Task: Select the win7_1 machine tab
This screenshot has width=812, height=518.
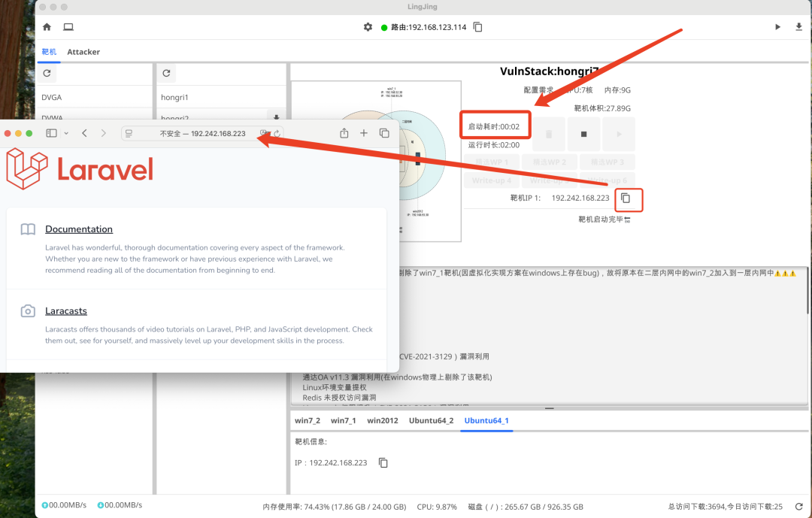Action: pyautogui.click(x=344, y=420)
